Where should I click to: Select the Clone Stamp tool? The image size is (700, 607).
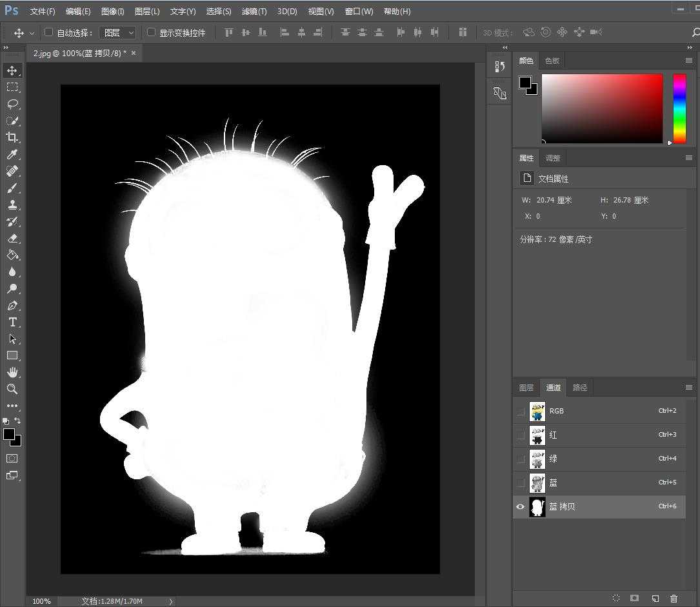(12, 204)
